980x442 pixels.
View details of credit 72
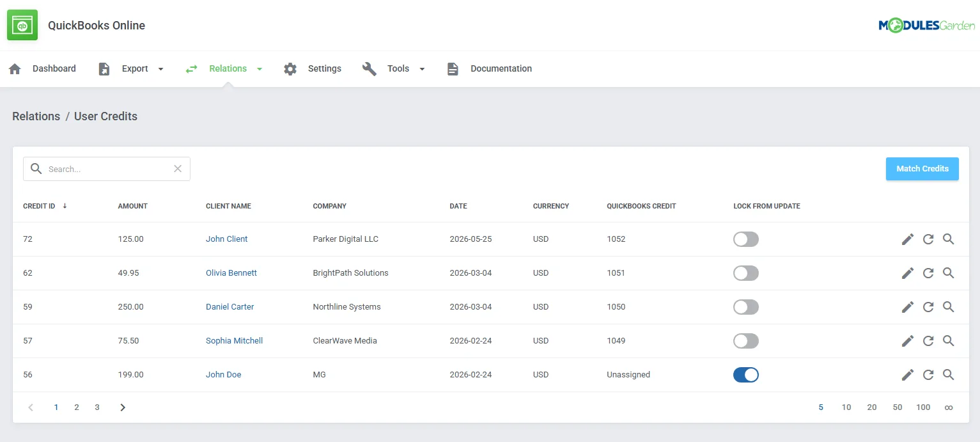point(949,239)
